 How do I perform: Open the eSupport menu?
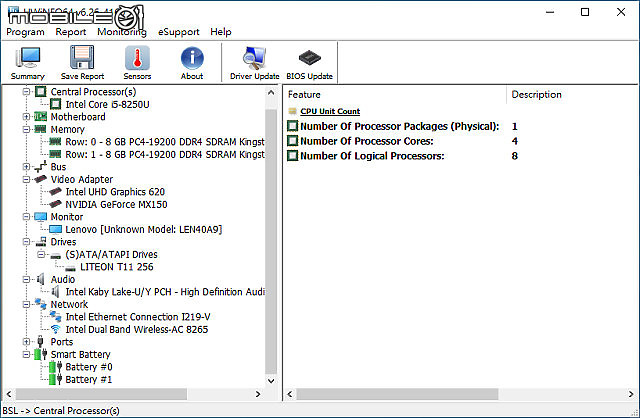pos(179,32)
